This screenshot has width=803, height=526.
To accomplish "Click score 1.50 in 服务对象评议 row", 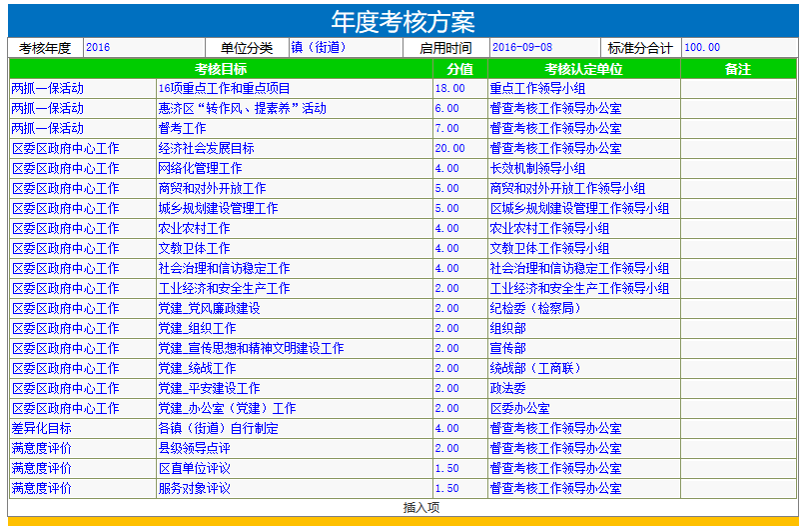I will [x=460, y=488].
